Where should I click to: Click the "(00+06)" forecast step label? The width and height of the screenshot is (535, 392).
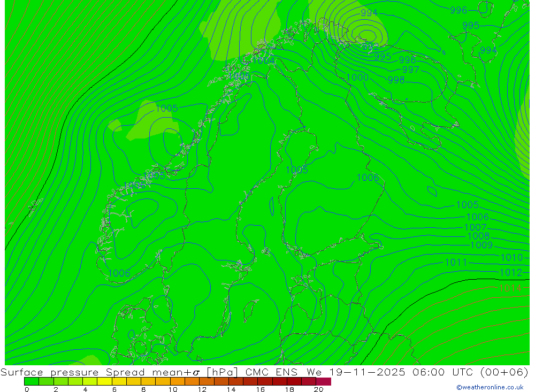point(504,372)
